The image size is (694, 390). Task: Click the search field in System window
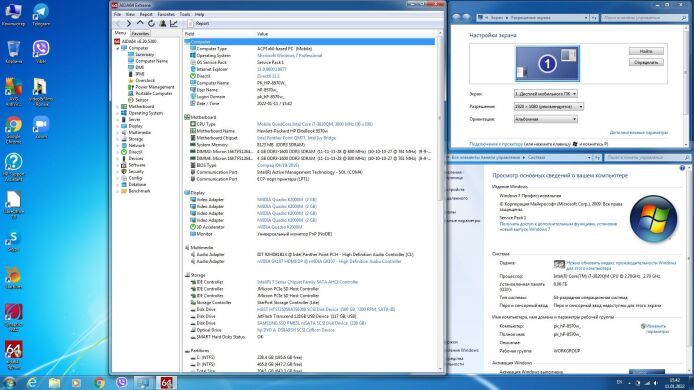point(647,158)
